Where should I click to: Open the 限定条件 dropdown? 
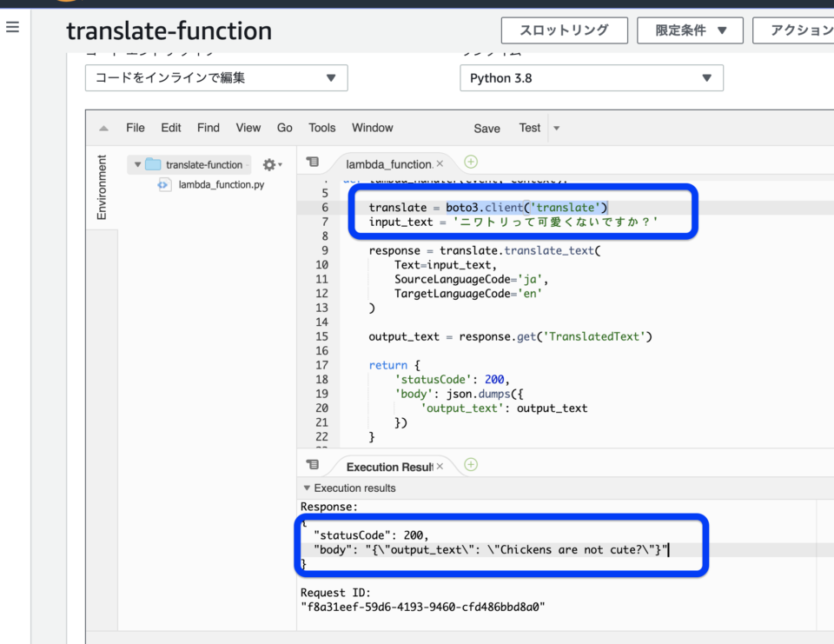tap(690, 30)
